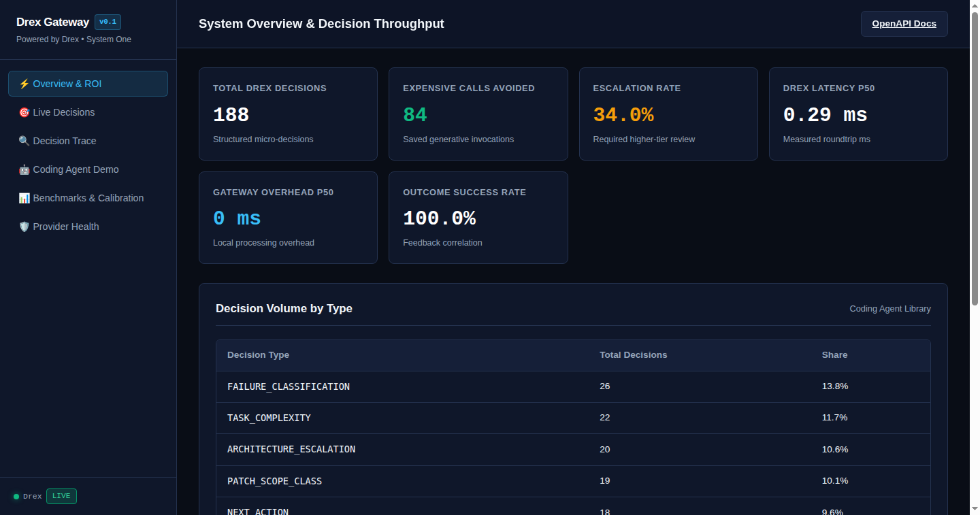The image size is (980, 515).
Task: Click the Total Decisions column header
Action: 633,355
